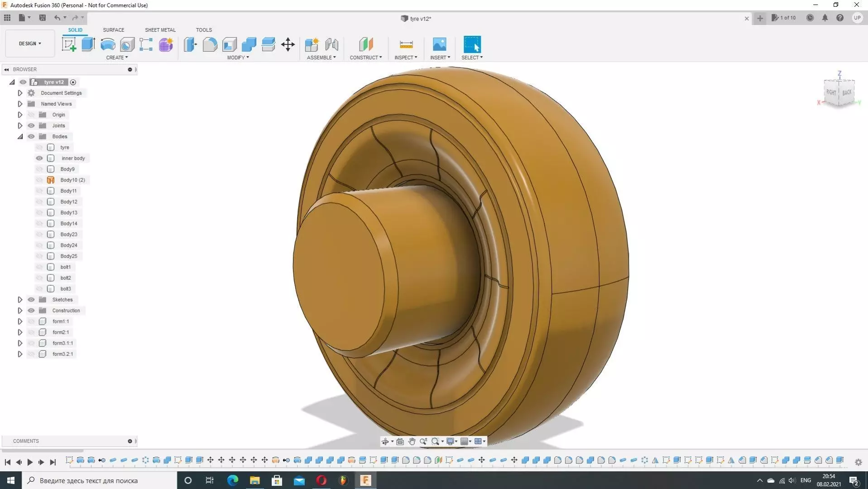Click the New Component icon
The height and width of the screenshot is (489, 868).
[x=312, y=44]
